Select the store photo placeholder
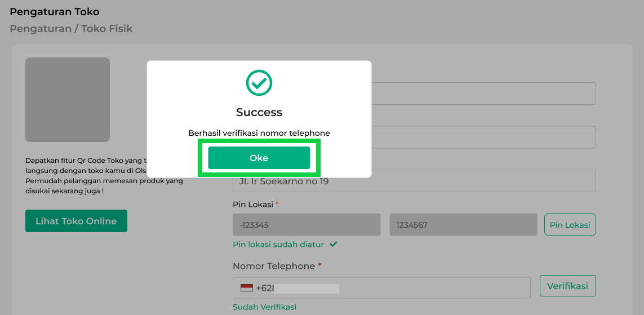644x315 pixels. [68, 100]
